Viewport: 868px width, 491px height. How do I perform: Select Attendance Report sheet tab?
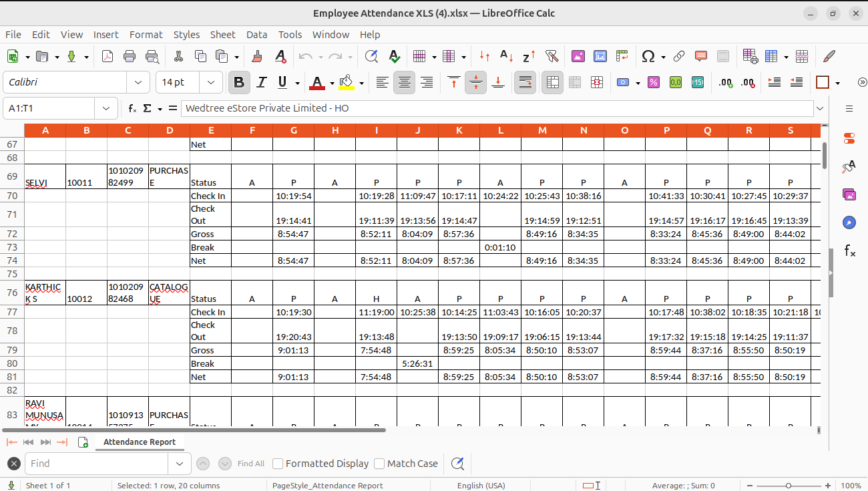point(140,442)
